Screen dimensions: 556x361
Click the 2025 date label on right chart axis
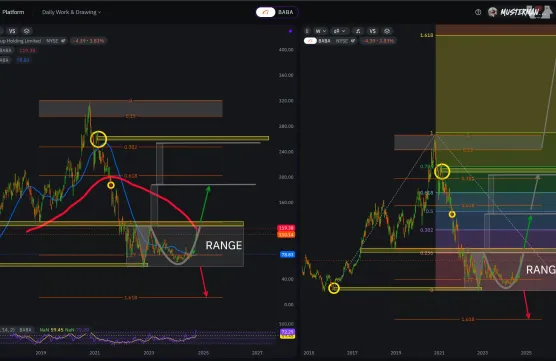point(526,353)
